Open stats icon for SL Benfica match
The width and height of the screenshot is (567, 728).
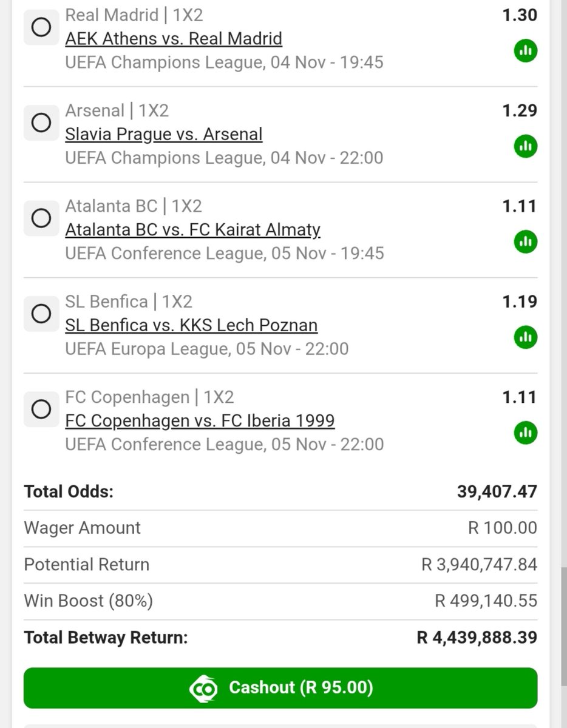click(525, 337)
